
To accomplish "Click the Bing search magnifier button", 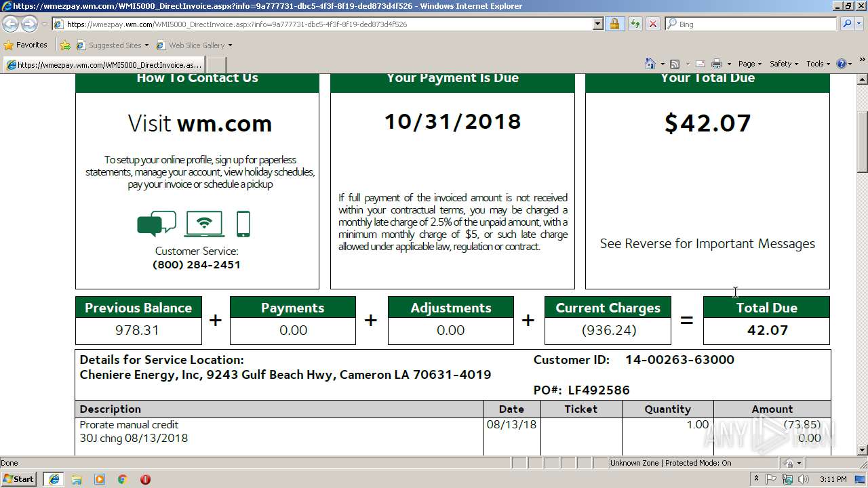I will pos(846,24).
